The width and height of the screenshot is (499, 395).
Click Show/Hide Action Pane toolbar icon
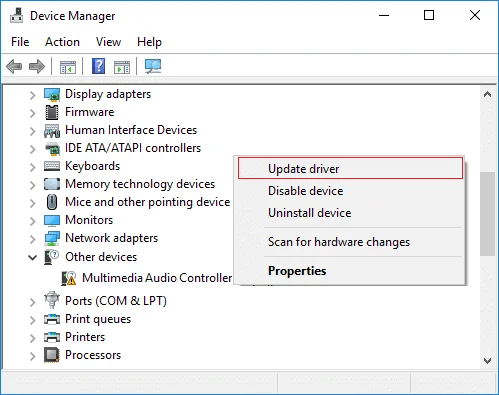pyautogui.click(x=122, y=67)
